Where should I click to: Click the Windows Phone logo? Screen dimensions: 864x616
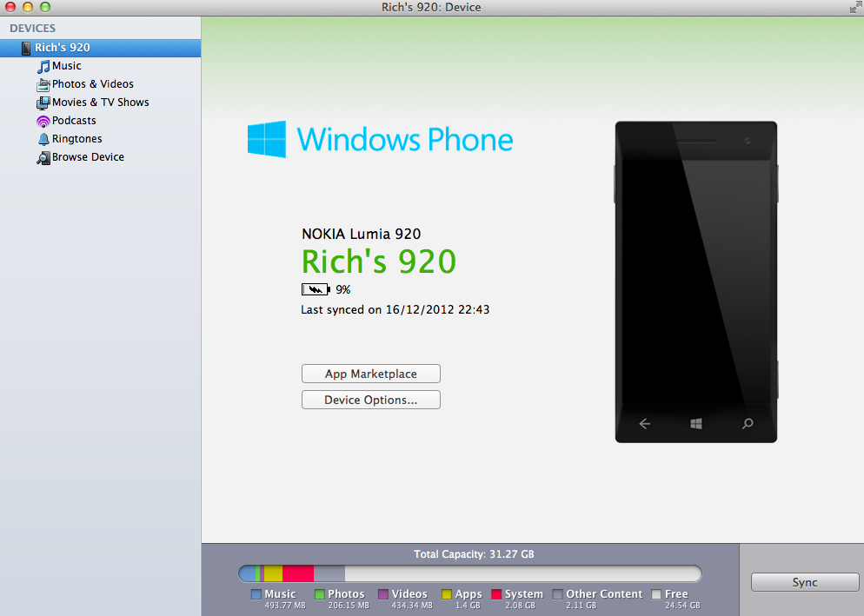coord(380,139)
